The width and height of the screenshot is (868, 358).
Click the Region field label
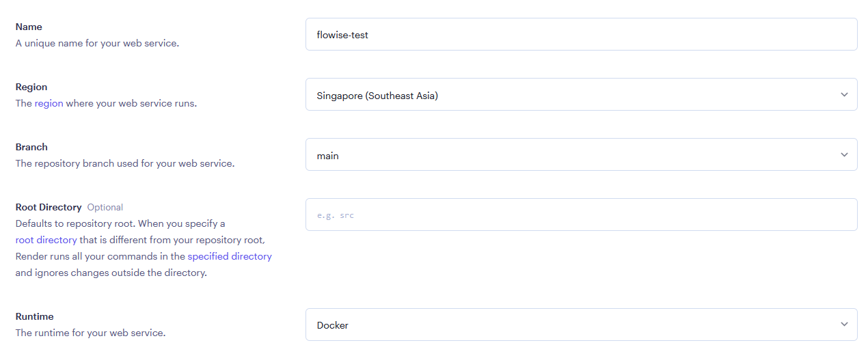pyautogui.click(x=31, y=87)
